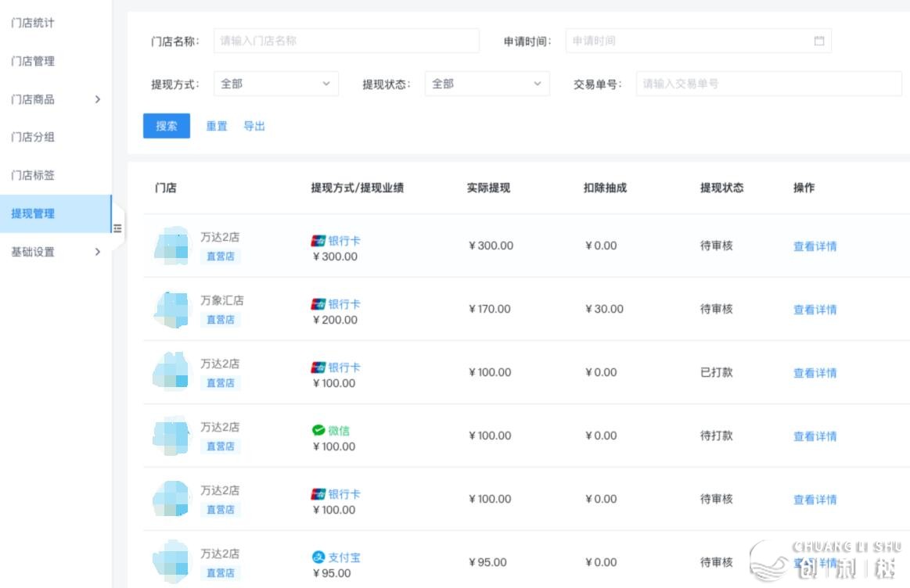The image size is (910, 588).
Task: Click 扣除抽成 column header
Action: pos(606,188)
